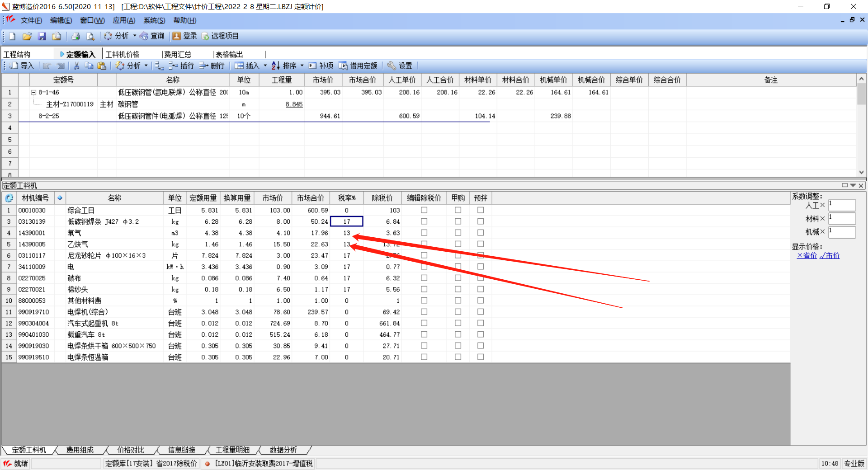This screenshot has height=470, width=868.
Task: Click blue diamond marker column header
Action: [60, 198]
